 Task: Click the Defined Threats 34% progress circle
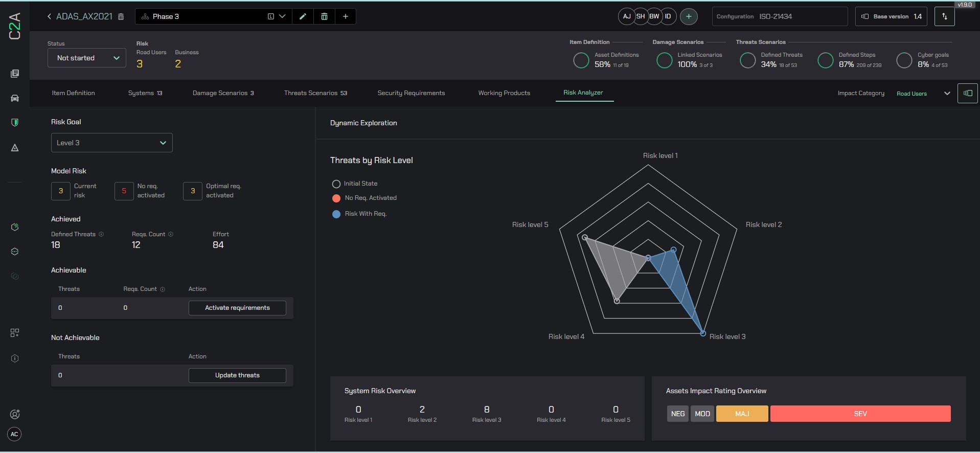tap(748, 60)
